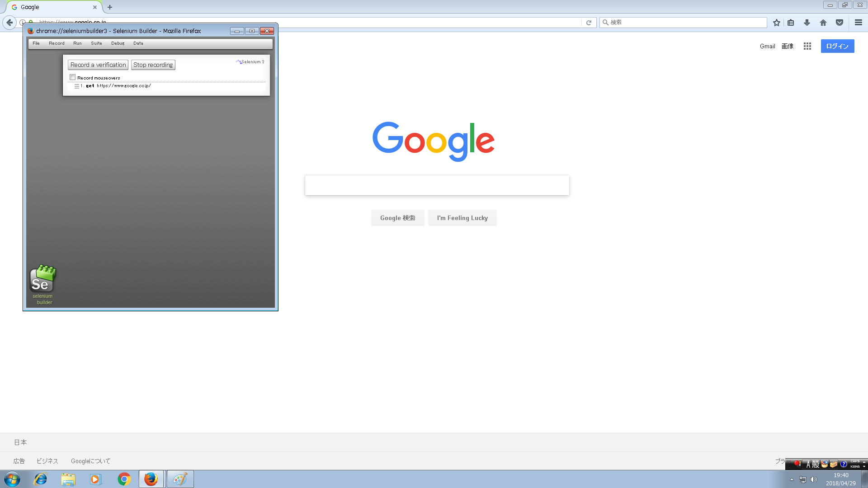The height and width of the screenshot is (488, 868).
Task: Click the 日本 footer text
Action: tap(20, 442)
